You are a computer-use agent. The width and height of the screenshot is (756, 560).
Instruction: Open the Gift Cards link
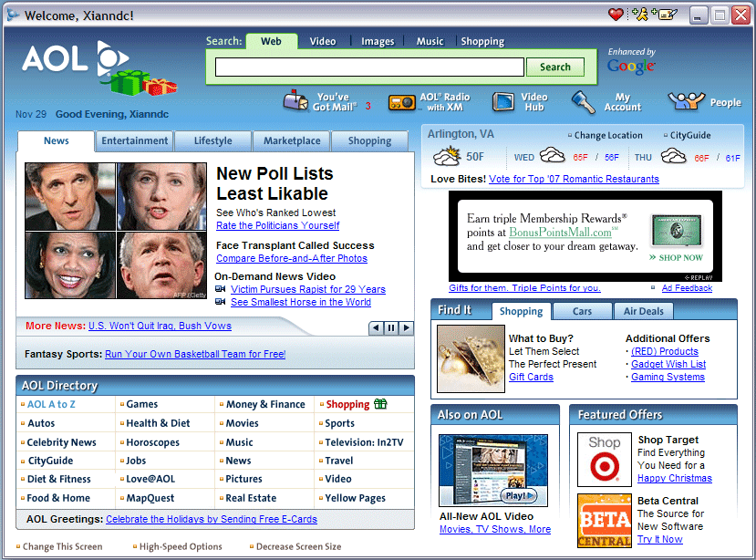(531, 378)
